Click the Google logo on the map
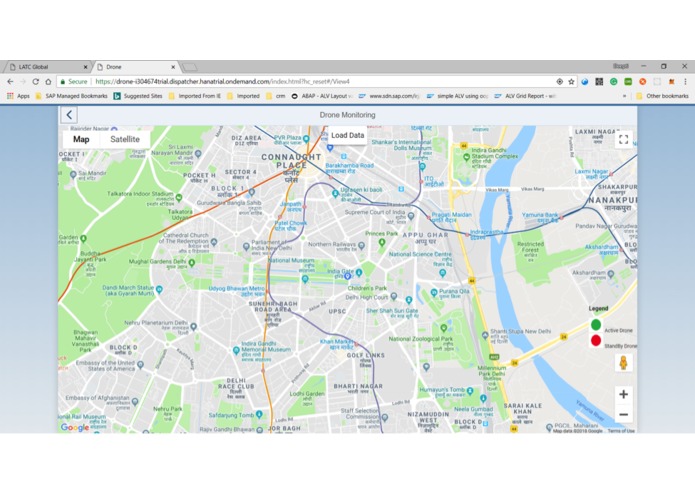This screenshot has width=695, height=494. [75, 427]
